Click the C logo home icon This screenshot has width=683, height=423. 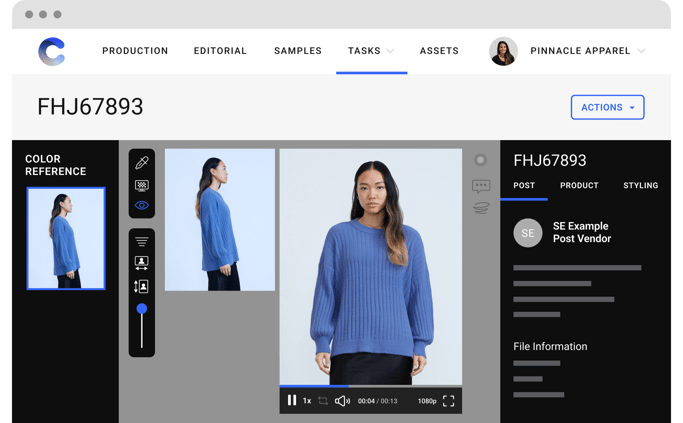[51, 51]
